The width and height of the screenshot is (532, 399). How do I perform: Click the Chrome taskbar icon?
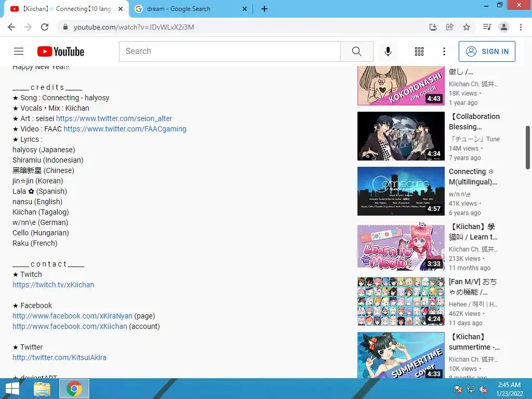point(74,389)
